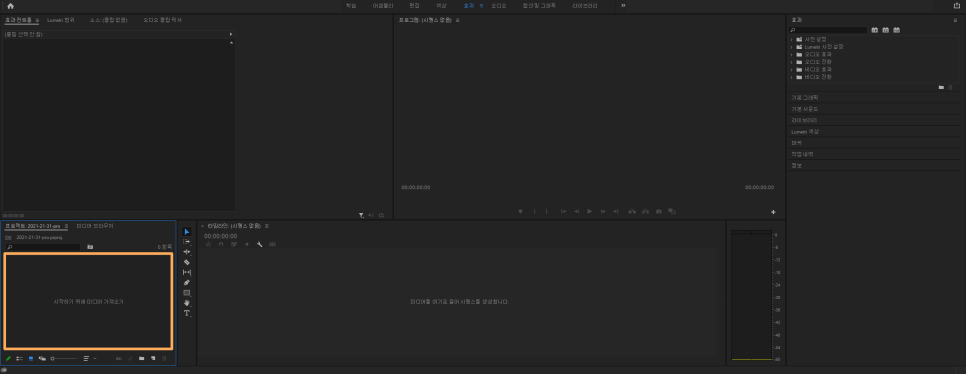Click the Comparison View icon in Program monitor

(672, 211)
